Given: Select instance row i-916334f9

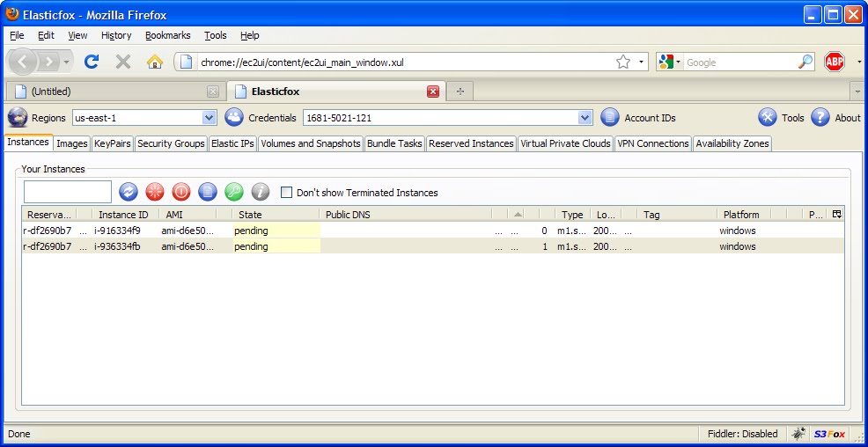Looking at the screenshot, I should tap(433, 231).
